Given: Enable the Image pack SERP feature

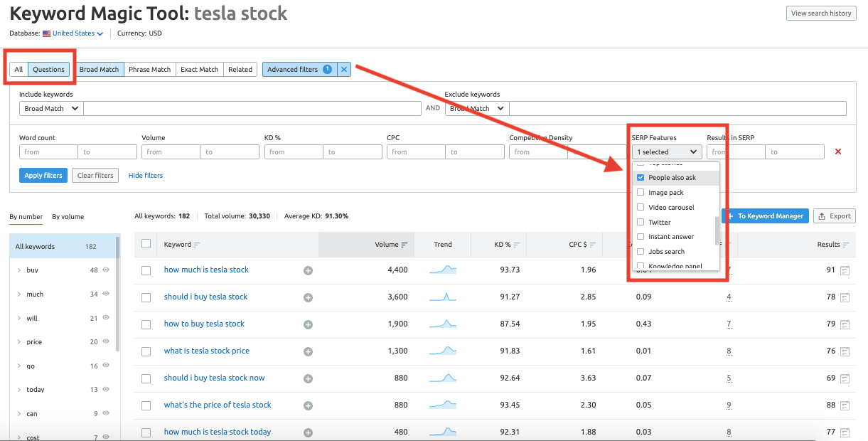Looking at the screenshot, I should 641,192.
